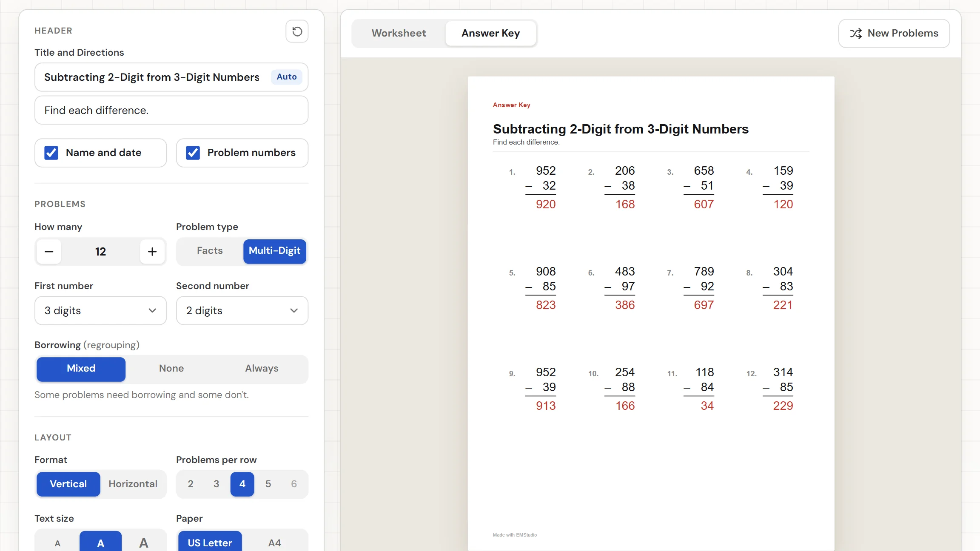Set 6 problems per row

pyautogui.click(x=294, y=484)
